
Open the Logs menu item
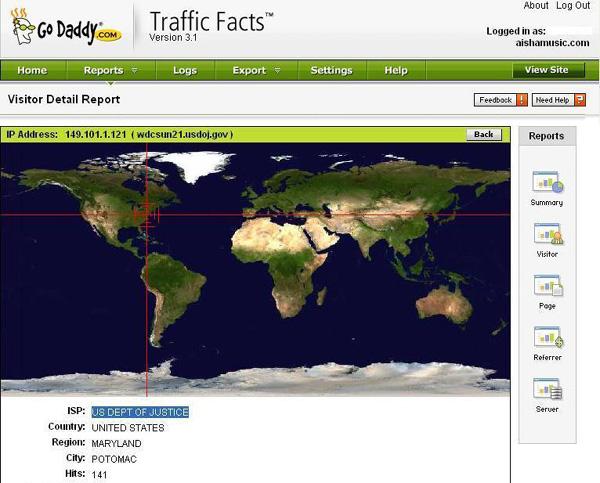[185, 70]
